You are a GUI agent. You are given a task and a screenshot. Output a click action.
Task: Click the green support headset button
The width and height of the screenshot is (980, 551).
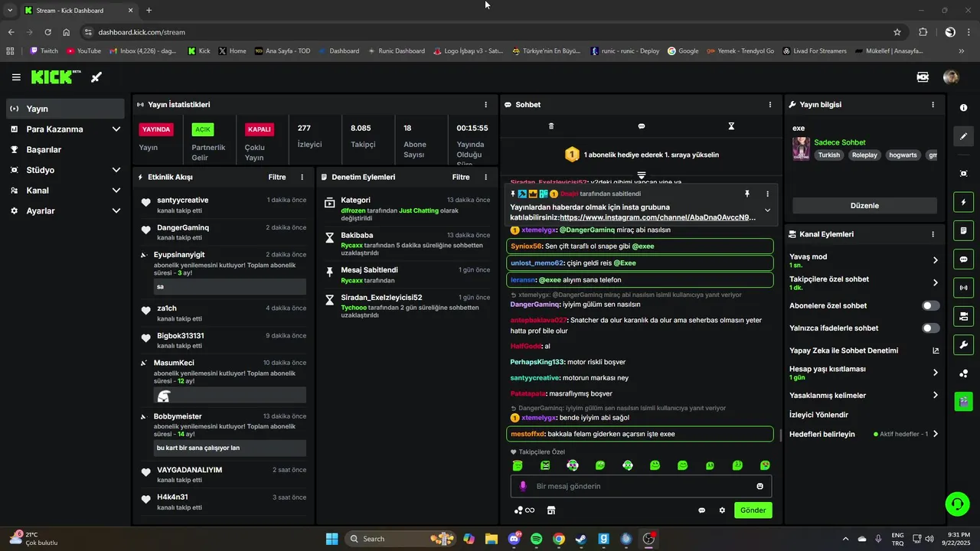(x=958, y=504)
